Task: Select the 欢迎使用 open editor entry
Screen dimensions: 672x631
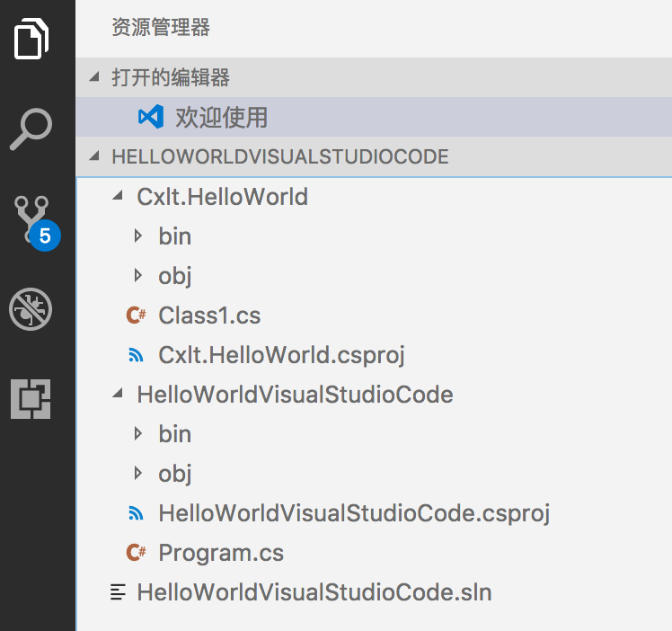Action: (x=374, y=117)
